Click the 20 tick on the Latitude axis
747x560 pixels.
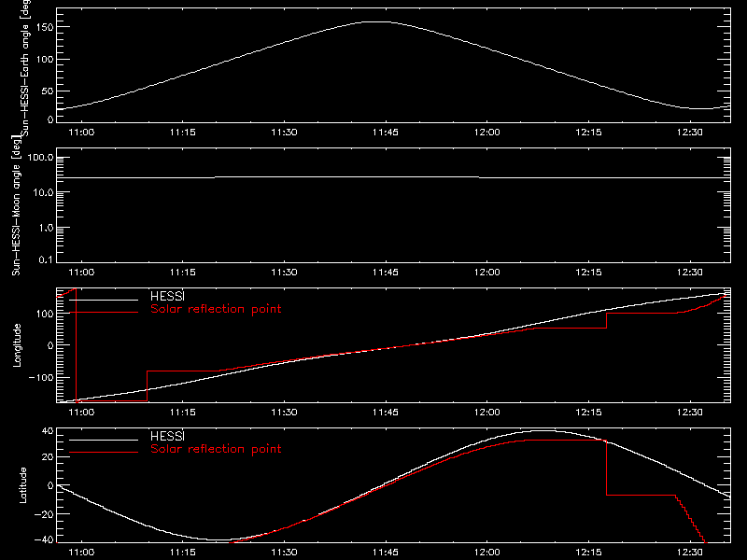(49, 457)
